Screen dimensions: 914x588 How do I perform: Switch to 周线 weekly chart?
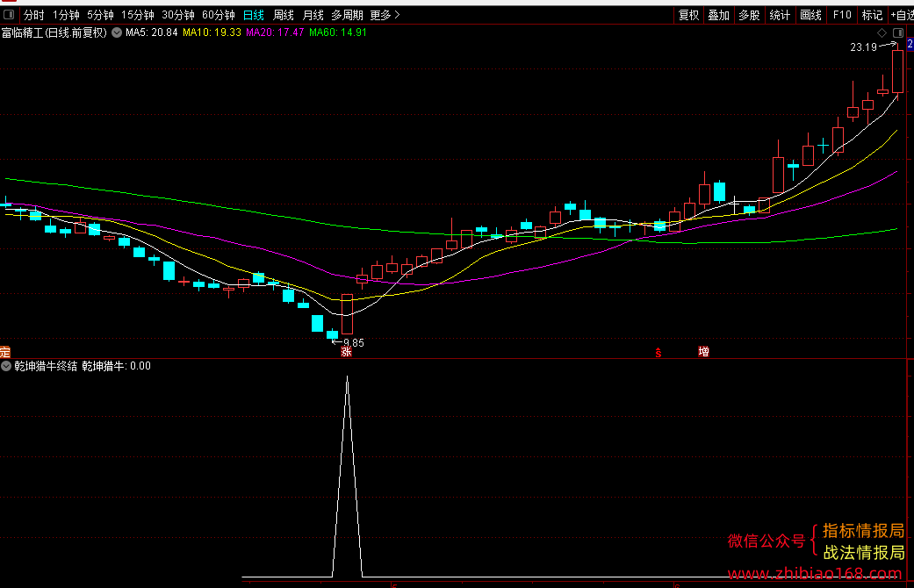[284, 15]
